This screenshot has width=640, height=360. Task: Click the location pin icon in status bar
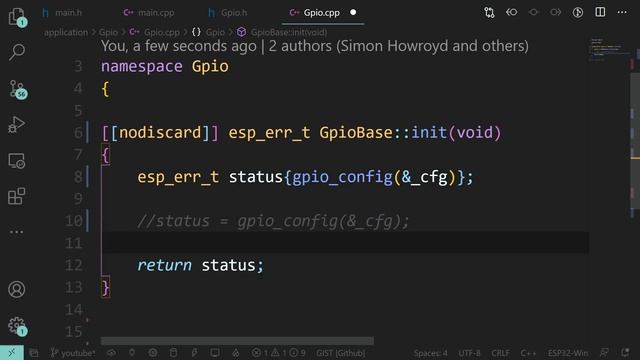tap(132, 353)
